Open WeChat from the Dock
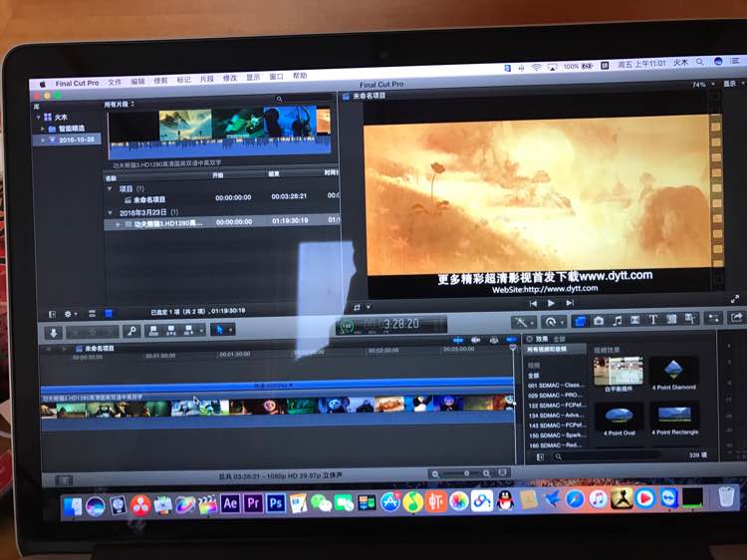 [x=322, y=503]
